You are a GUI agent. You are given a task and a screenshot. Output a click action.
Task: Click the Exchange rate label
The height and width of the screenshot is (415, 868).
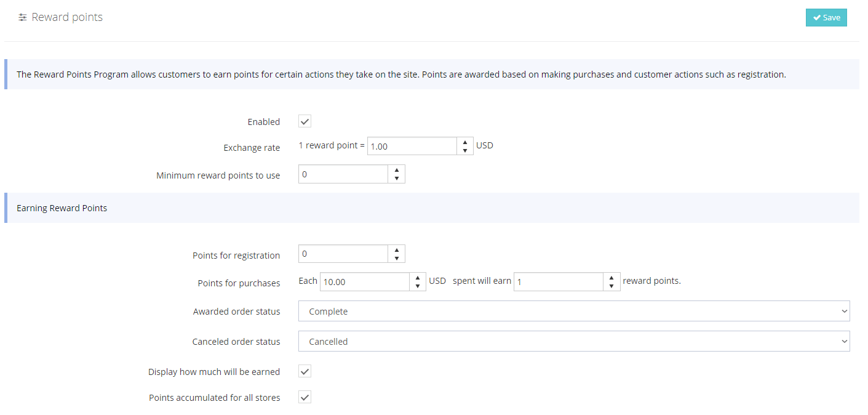[x=252, y=148]
